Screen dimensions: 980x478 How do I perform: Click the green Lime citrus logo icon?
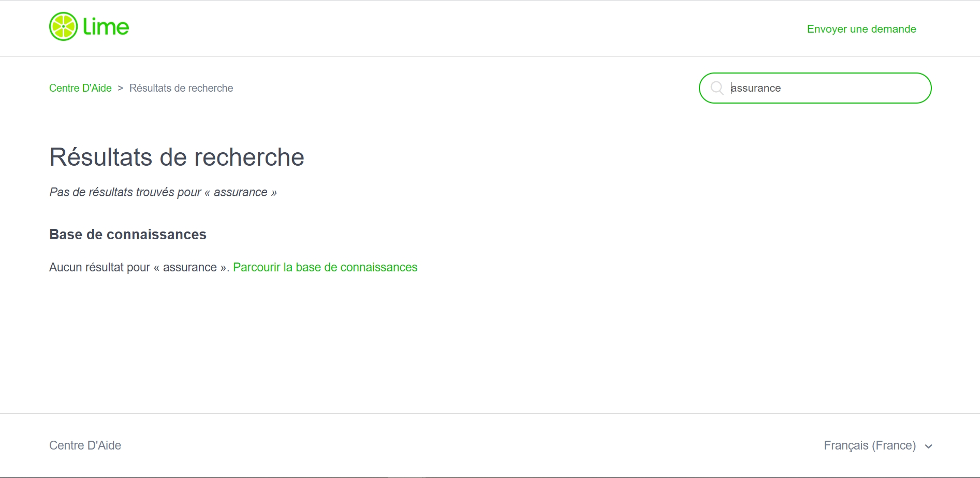pyautogui.click(x=63, y=26)
